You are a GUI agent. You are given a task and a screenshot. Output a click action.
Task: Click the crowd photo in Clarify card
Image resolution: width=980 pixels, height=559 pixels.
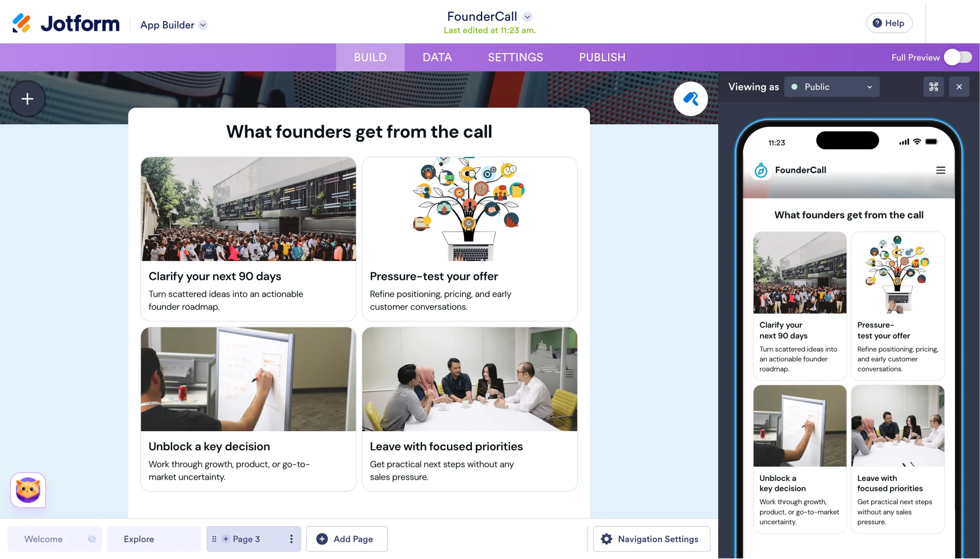click(248, 209)
